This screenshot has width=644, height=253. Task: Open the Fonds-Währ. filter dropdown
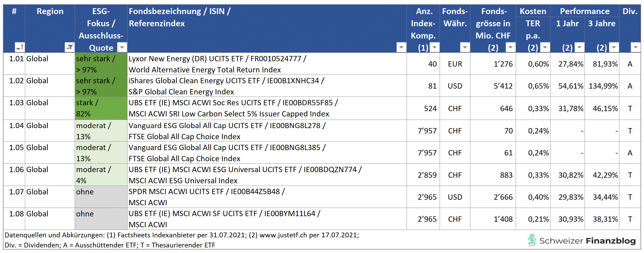(465, 47)
